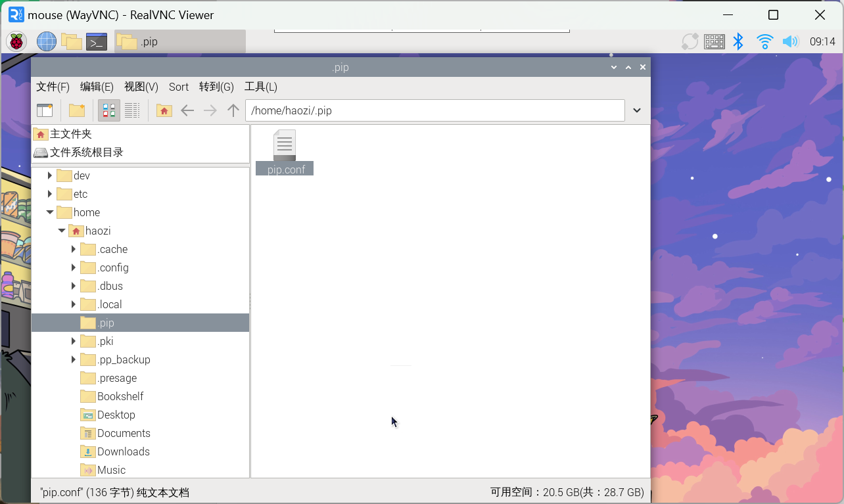Select 文件系统根目录 in places list

(85, 152)
